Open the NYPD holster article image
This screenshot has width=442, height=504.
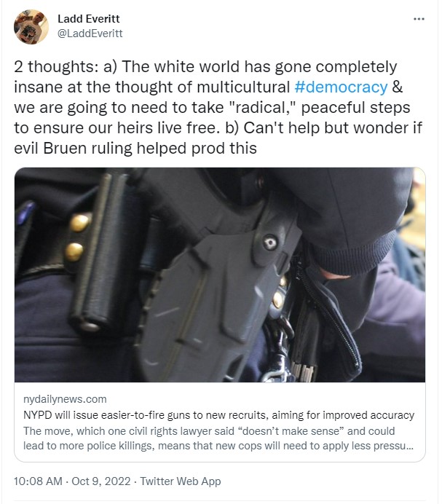tap(220, 275)
